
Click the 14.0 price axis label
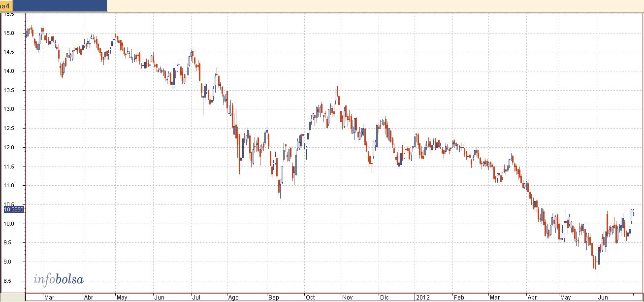pos(8,71)
